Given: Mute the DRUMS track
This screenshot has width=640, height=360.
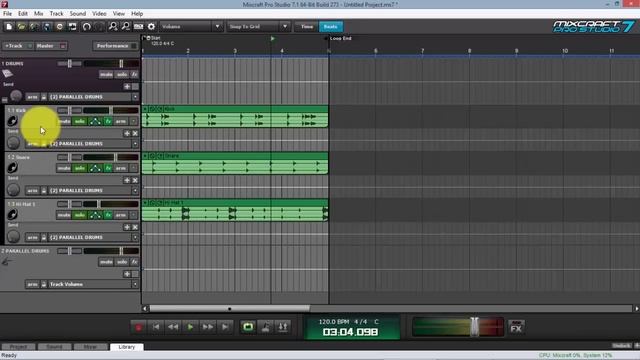Looking at the screenshot, I should (106, 75).
